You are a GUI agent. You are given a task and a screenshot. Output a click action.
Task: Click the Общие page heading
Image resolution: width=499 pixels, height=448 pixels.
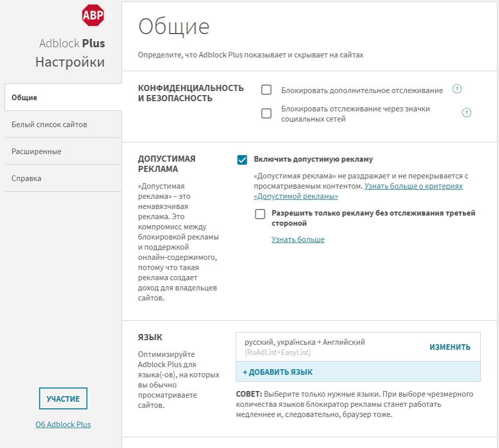174,26
